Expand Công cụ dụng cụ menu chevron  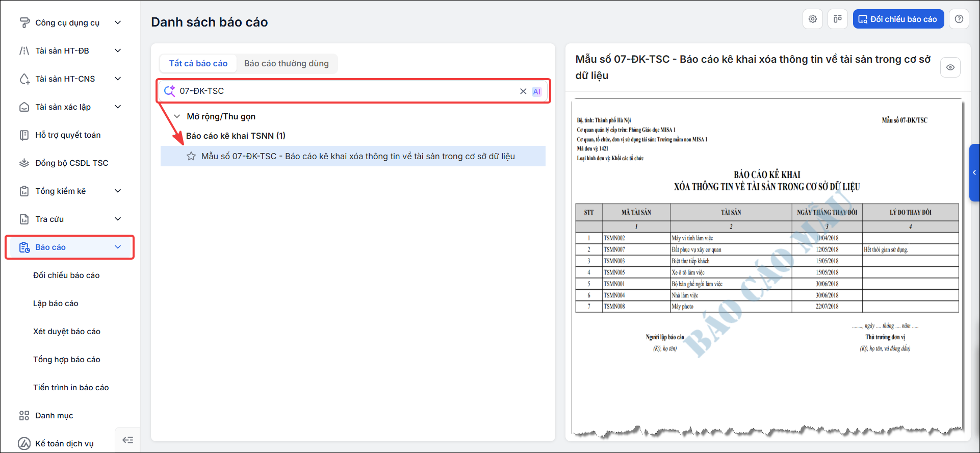[118, 22]
